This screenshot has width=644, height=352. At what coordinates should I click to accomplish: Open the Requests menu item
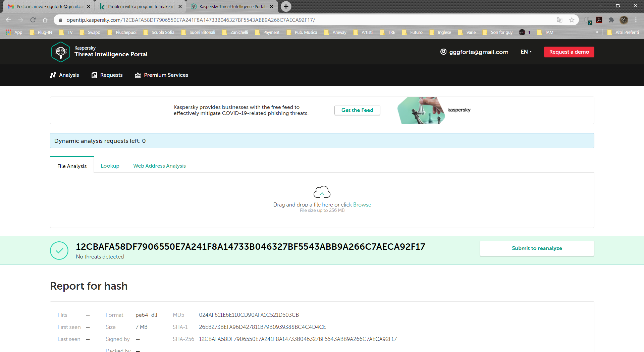[x=107, y=75]
